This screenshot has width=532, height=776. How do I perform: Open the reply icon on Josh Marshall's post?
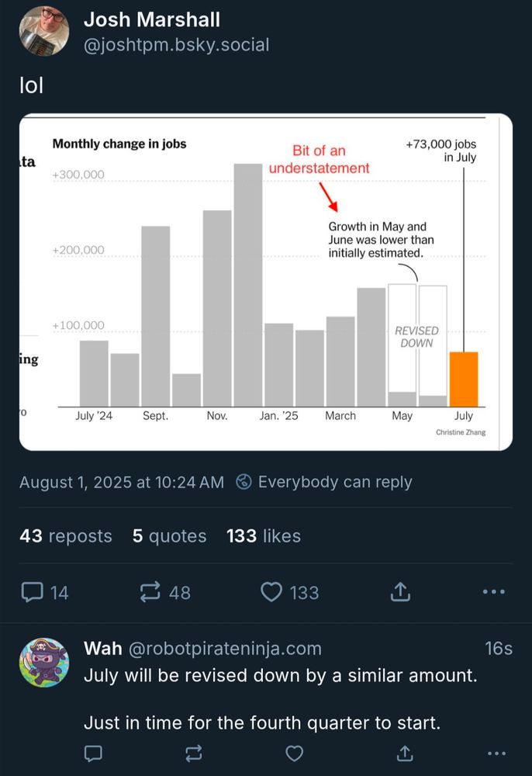33,592
